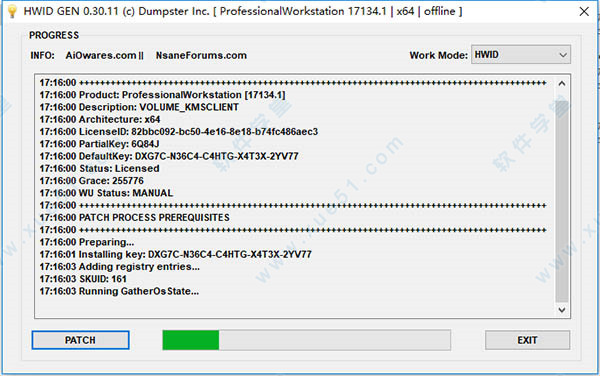Click the log scrollbar down arrow
The image size is (600, 376).
point(561,310)
